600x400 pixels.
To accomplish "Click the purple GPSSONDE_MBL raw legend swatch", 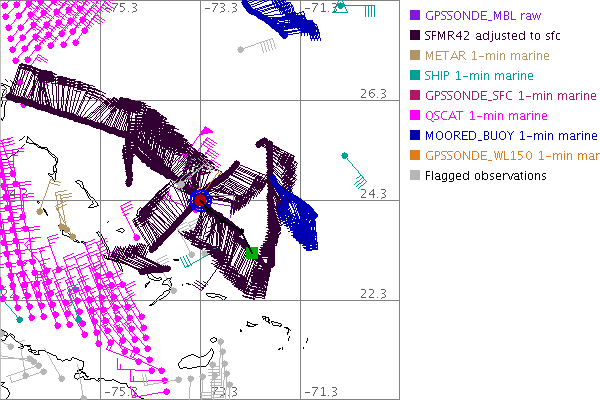I will click(x=415, y=16).
